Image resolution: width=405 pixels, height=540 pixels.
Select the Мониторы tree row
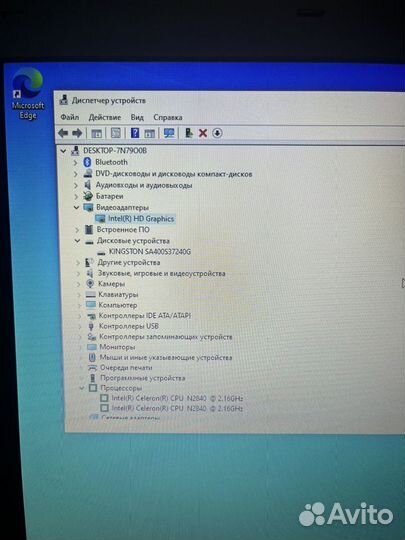tap(117, 347)
